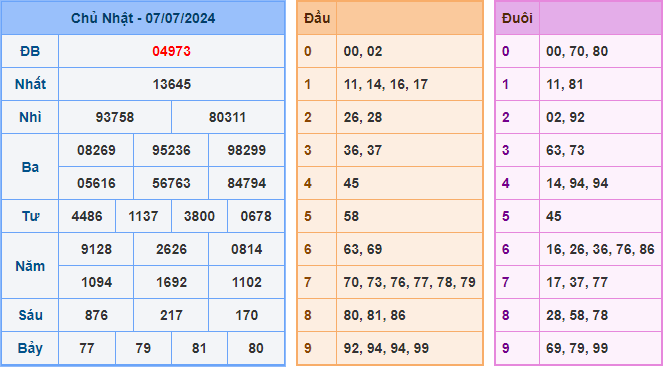664x367 pixels.
Task: Select Ba prize number 56763
Action: coord(172,183)
